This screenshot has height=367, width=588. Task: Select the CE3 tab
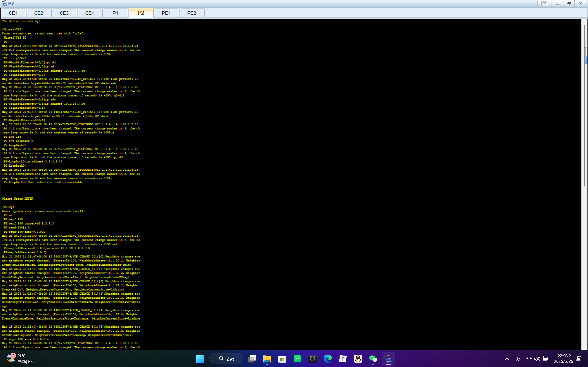64,13
